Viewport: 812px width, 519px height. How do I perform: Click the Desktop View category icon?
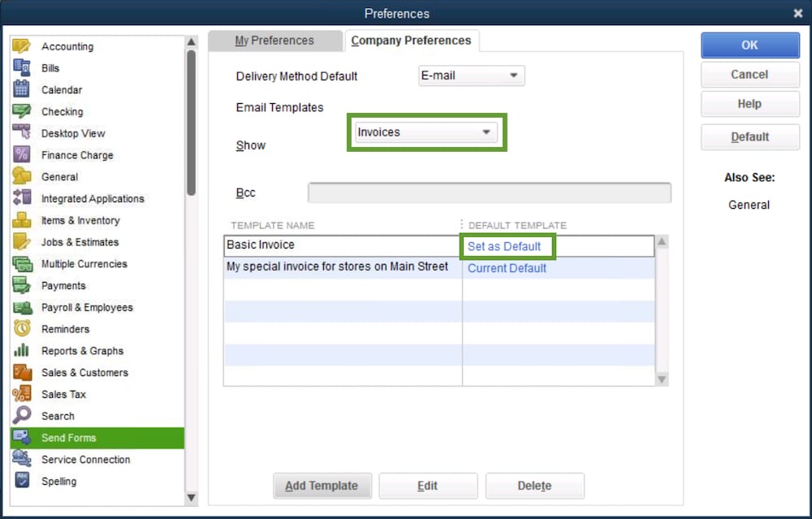(22, 133)
